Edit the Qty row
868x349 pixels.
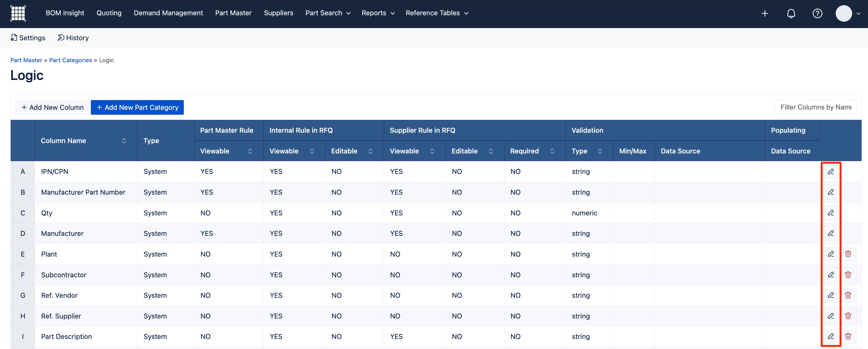[831, 213]
